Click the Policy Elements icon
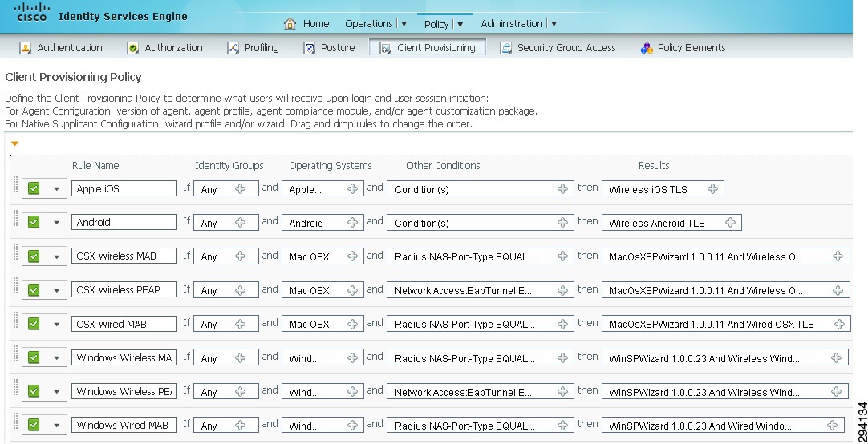Viewport: 868px width, 444px height. (x=646, y=48)
